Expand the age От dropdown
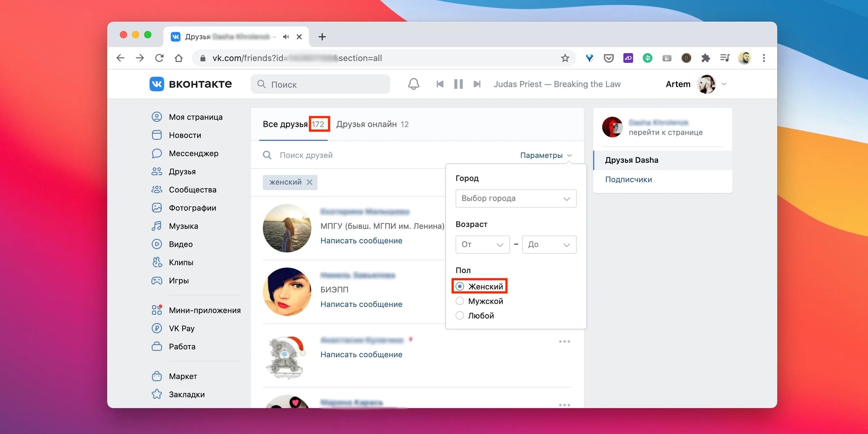868x434 pixels. tap(482, 244)
